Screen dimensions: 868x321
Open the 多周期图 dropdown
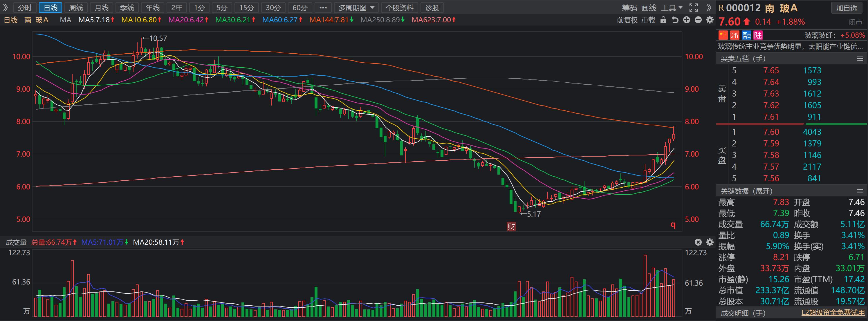click(x=356, y=8)
